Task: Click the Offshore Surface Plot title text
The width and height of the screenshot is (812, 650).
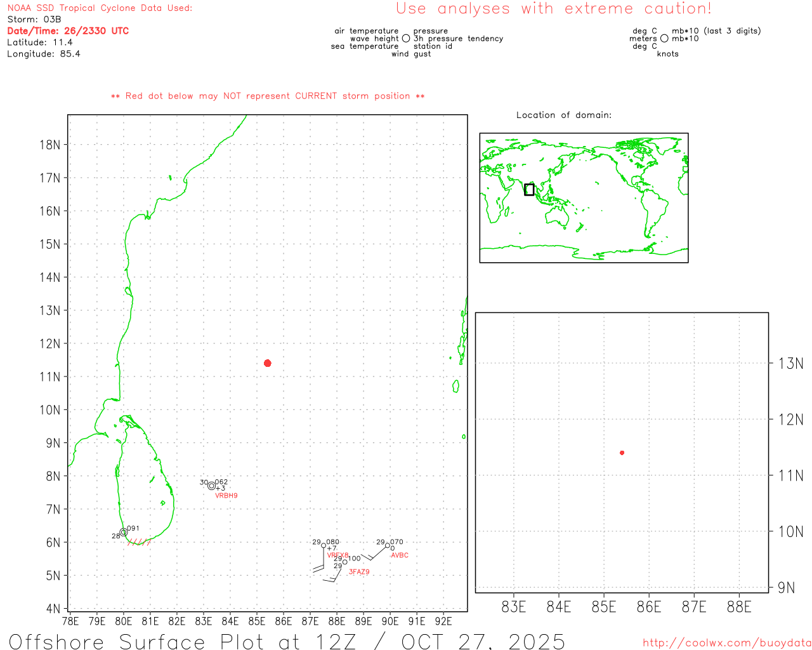Action: pyautogui.click(x=287, y=641)
